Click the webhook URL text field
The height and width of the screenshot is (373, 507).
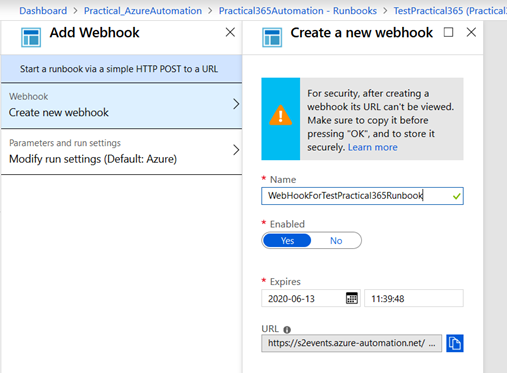(351, 343)
